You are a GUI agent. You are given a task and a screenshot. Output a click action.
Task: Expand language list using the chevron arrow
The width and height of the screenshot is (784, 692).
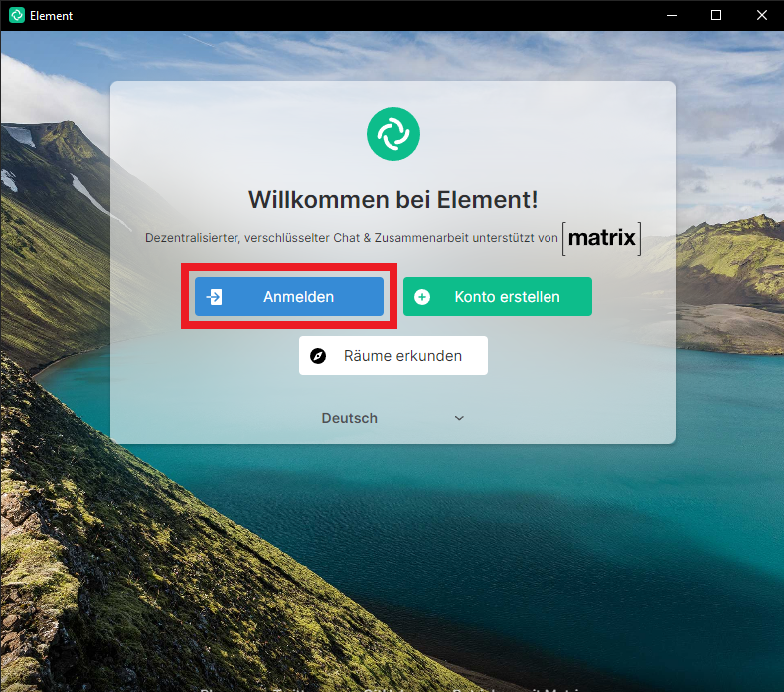click(x=459, y=418)
